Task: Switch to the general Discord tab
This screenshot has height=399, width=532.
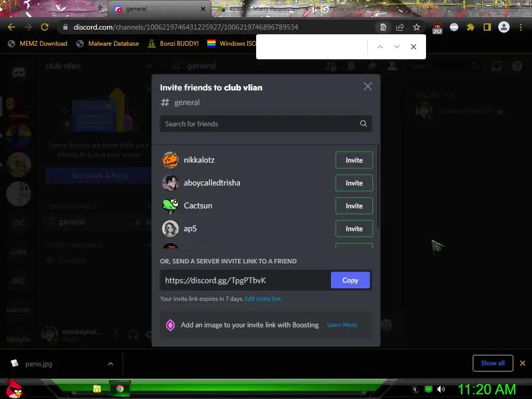Action: click(x=159, y=9)
